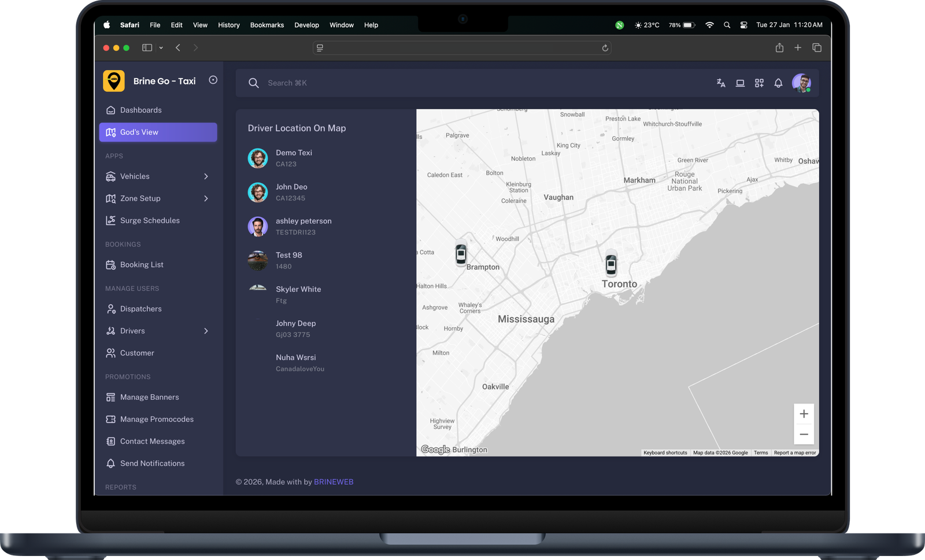Click the Send Notifications bell icon
The width and height of the screenshot is (925, 560).
coord(110,463)
